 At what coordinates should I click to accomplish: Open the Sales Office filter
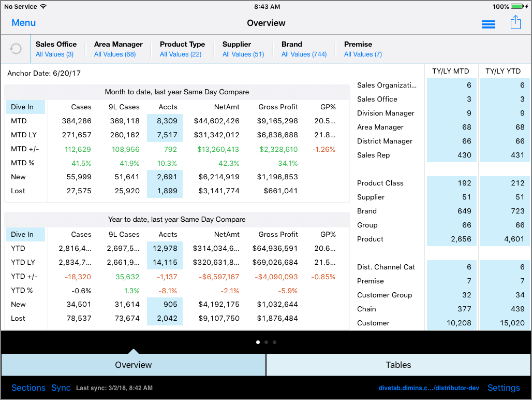tap(57, 49)
